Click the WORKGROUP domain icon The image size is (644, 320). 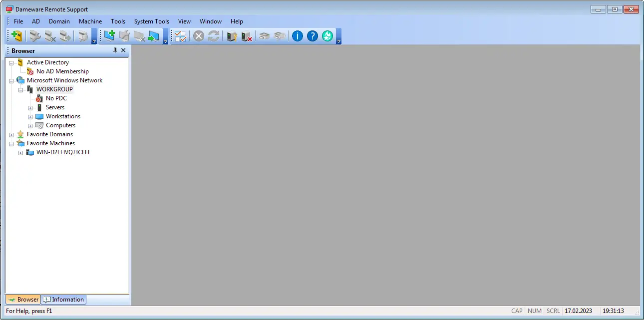(x=30, y=89)
